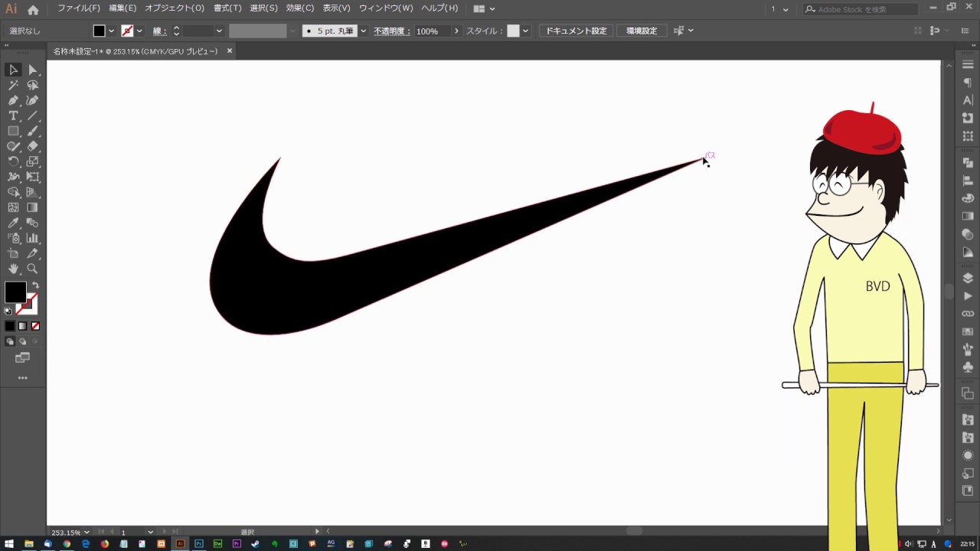Image resolution: width=980 pixels, height=551 pixels.
Task: Expand the stroke weight dropdown
Action: click(x=219, y=31)
